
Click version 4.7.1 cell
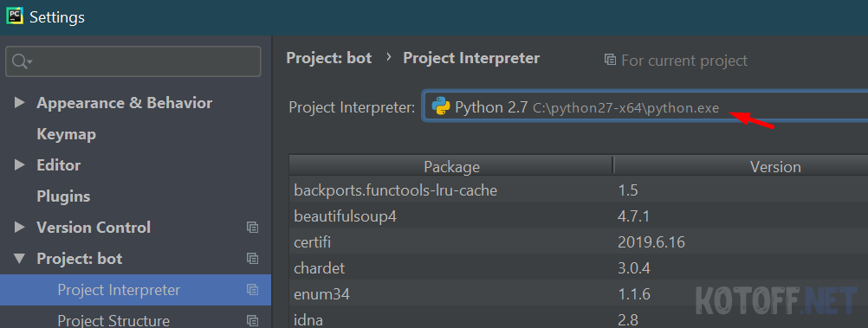point(634,217)
